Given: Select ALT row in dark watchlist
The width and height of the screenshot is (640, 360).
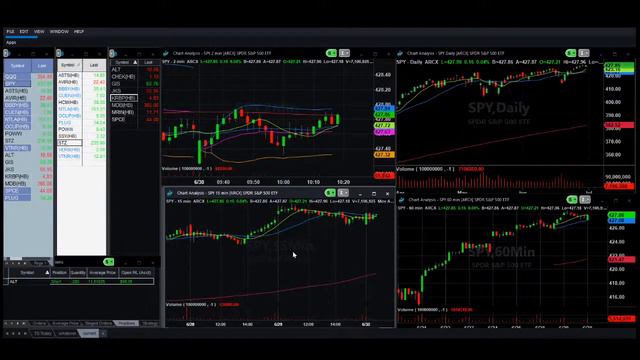Looking at the screenshot, I should [135, 69].
